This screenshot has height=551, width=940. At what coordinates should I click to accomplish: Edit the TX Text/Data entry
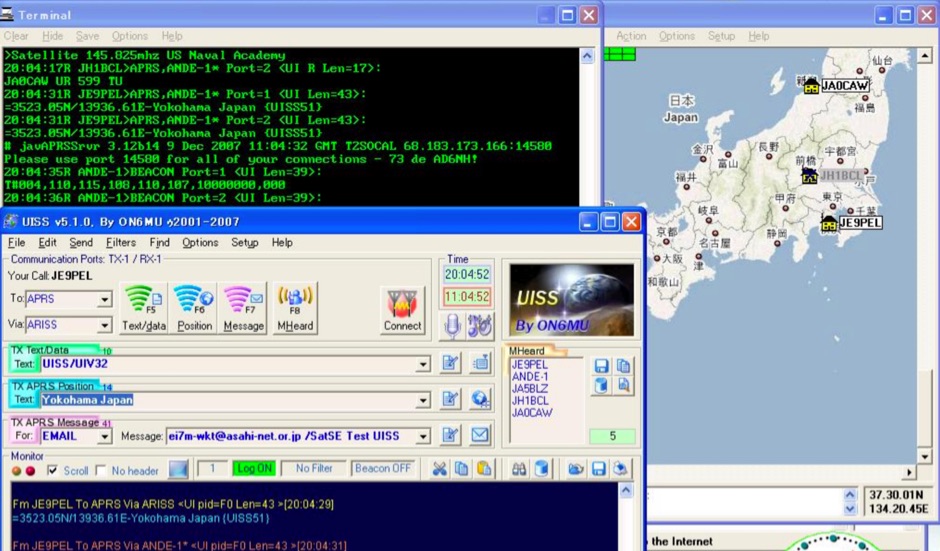pos(450,363)
